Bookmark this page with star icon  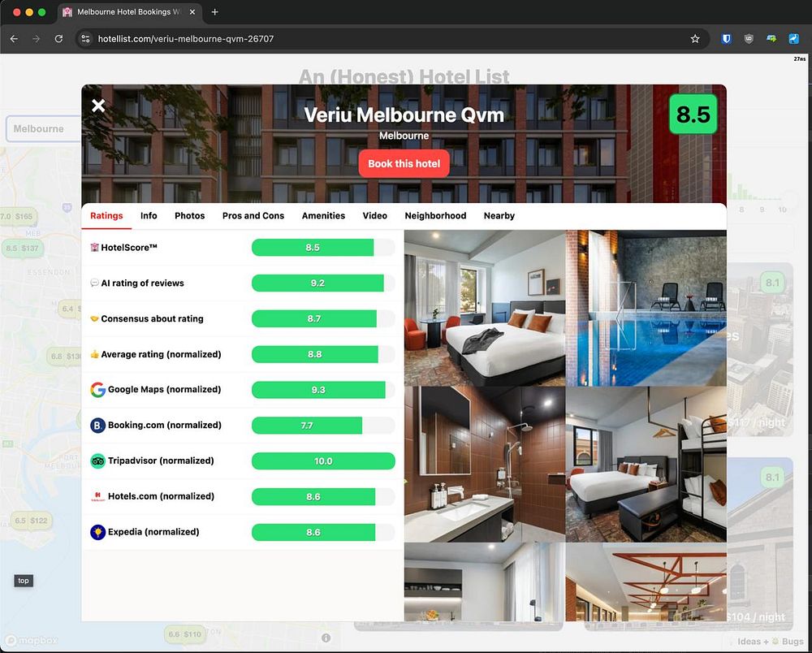pyautogui.click(x=695, y=39)
